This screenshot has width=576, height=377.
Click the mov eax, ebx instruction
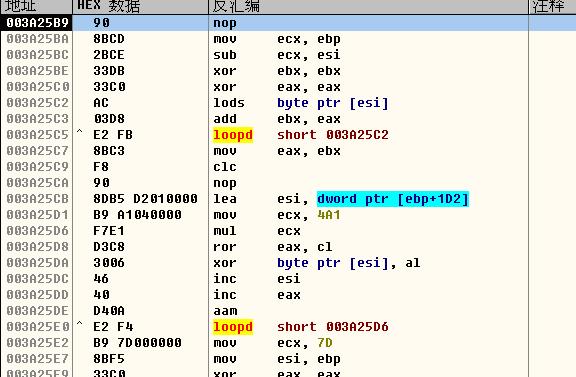pos(277,151)
